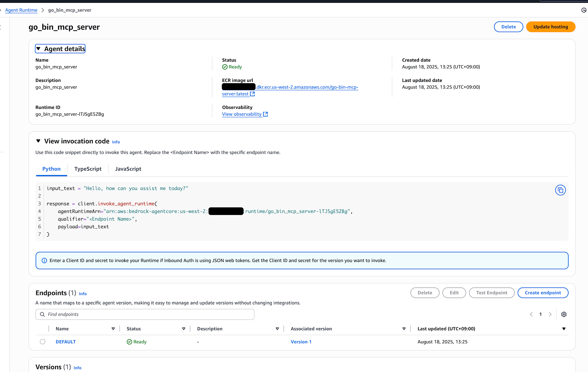Copy the invocation code snippet
The width and height of the screenshot is (588, 372).
[x=560, y=190]
